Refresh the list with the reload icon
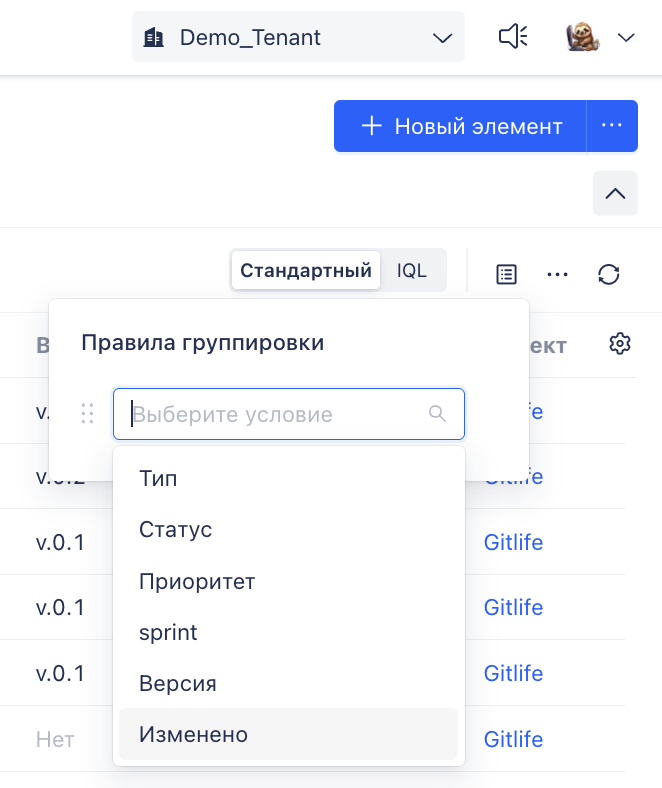662x788 pixels. point(609,274)
